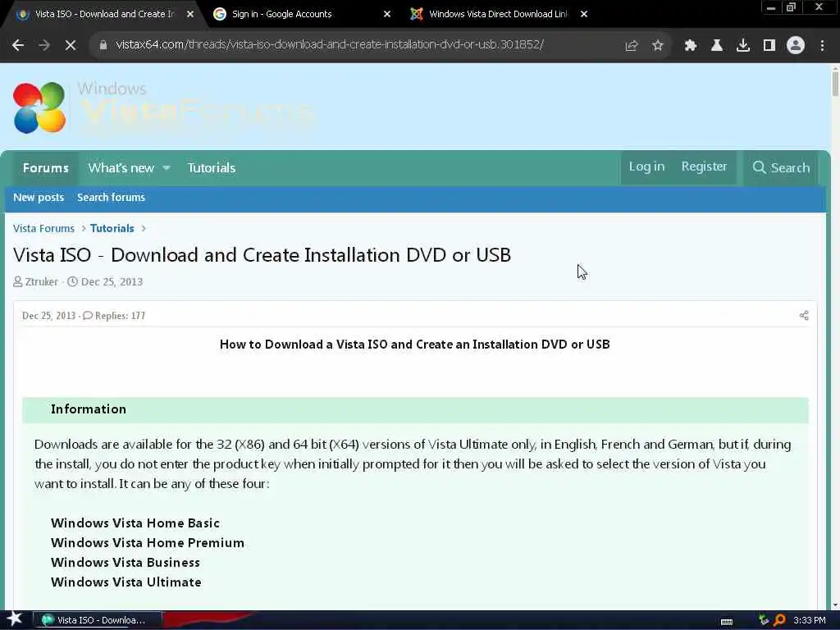The height and width of the screenshot is (630, 840).
Task: Click the keyboard icon in system tray
Action: (727, 622)
